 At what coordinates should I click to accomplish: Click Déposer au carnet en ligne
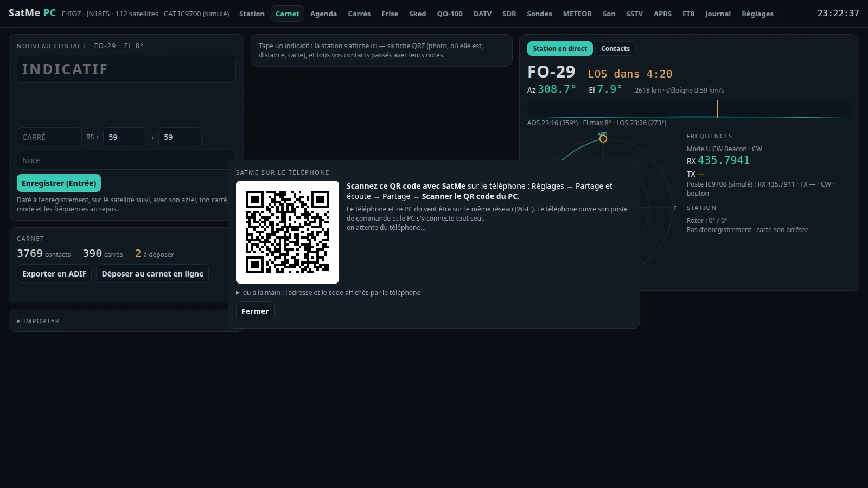coord(152,274)
